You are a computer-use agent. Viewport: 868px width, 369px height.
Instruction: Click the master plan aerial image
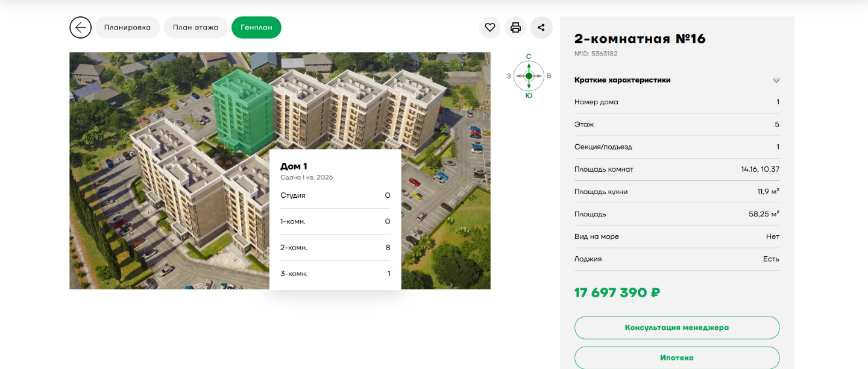point(280,171)
